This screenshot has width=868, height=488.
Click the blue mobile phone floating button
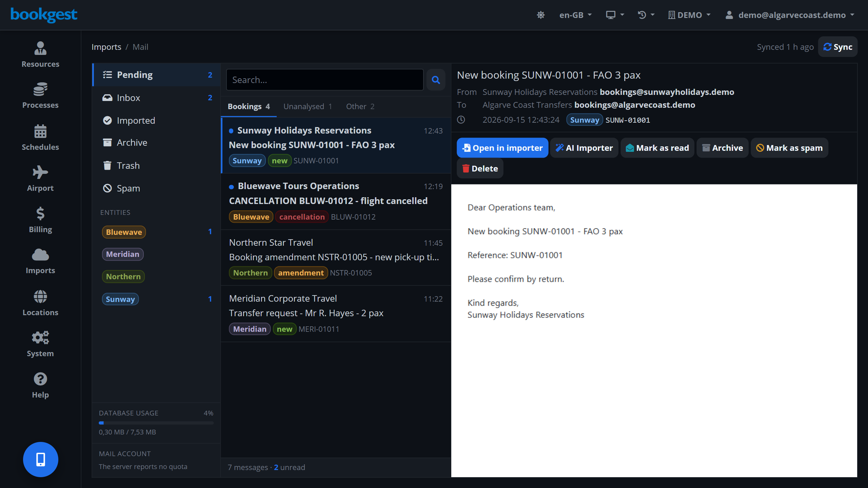41,460
